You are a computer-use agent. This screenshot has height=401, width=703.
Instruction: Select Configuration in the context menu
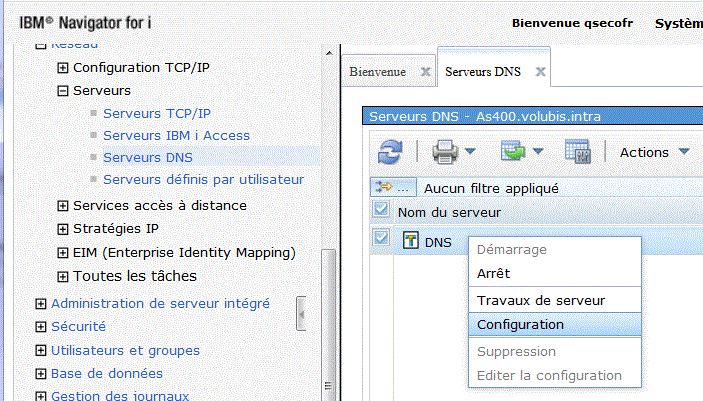point(555,324)
